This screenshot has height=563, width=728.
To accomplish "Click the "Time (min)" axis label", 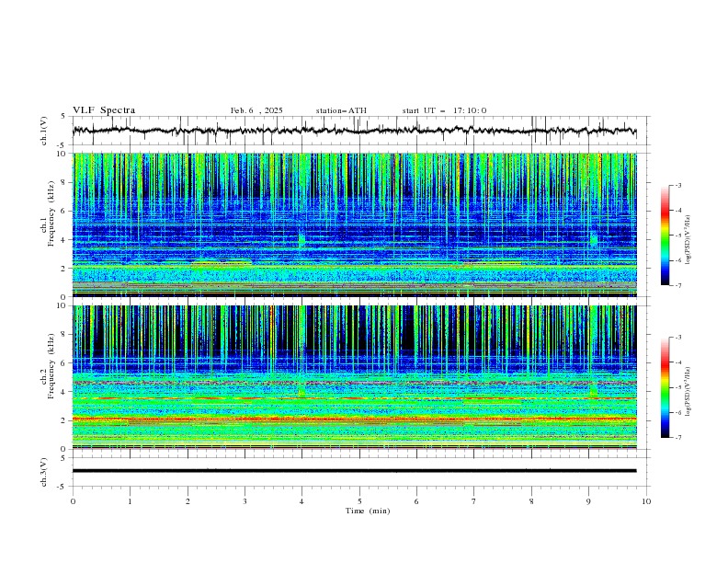I will point(368,511).
